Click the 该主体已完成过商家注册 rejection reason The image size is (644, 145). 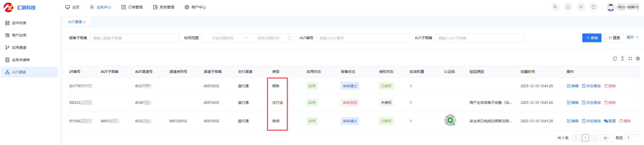click(490, 121)
